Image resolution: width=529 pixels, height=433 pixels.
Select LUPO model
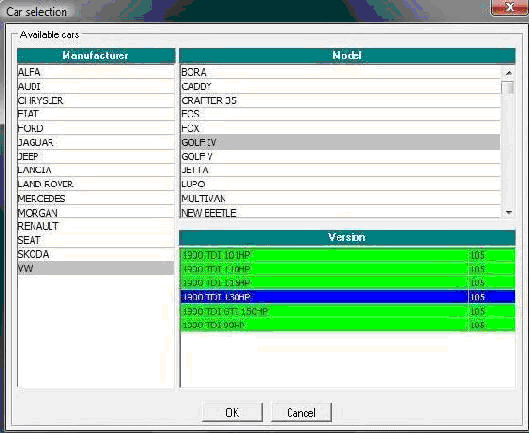340,184
